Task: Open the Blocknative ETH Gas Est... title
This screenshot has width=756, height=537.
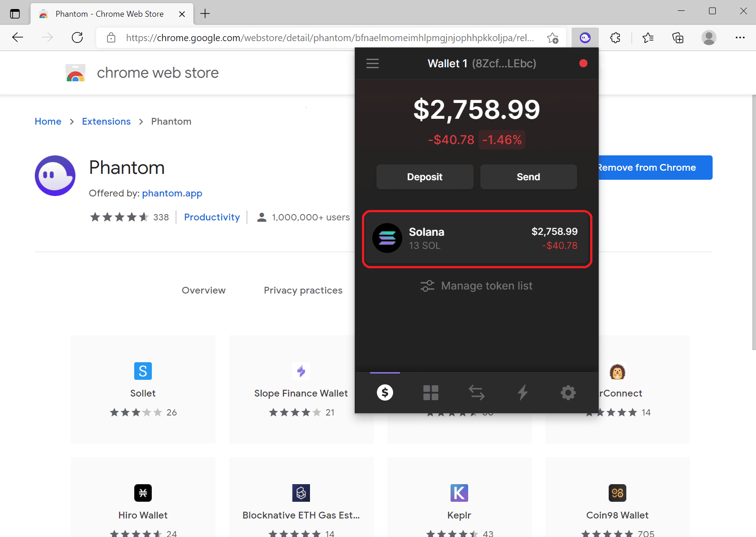Action: click(x=301, y=515)
